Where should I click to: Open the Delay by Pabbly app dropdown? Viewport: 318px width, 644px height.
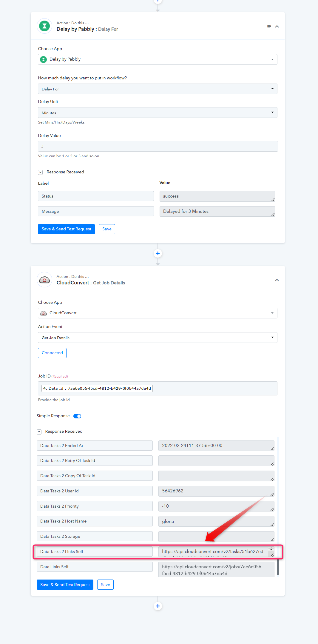[x=158, y=59]
